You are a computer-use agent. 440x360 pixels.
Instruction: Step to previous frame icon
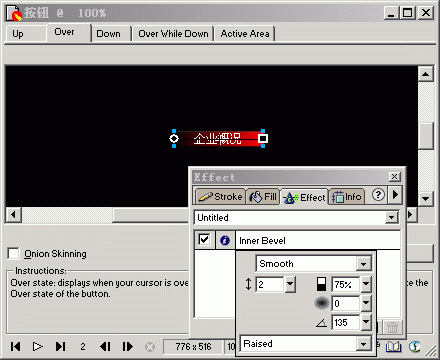click(105, 347)
